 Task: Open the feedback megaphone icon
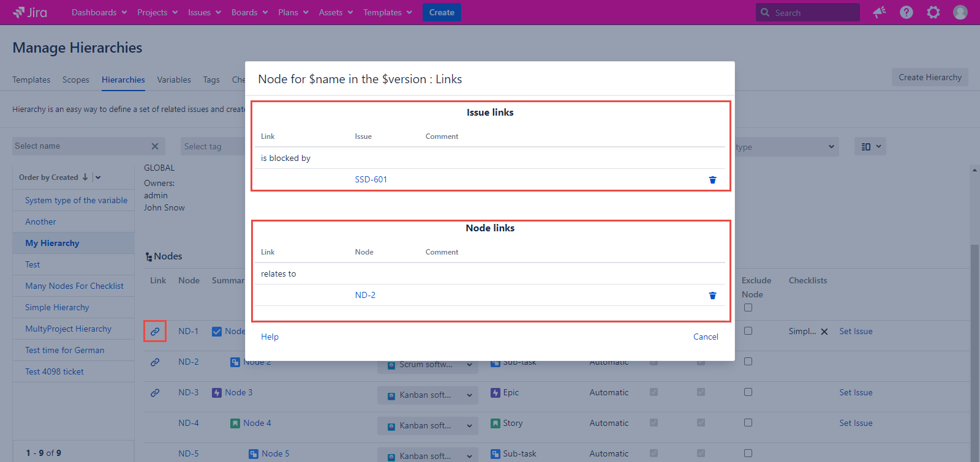coord(880,12)
